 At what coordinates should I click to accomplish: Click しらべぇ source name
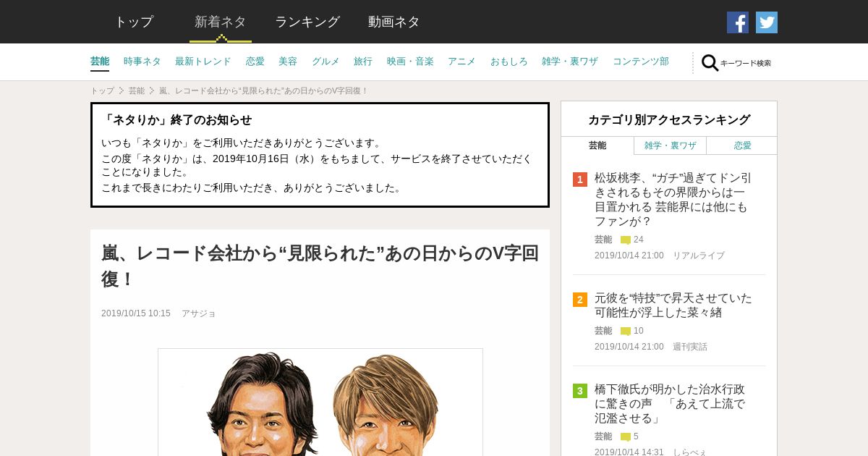tap(689, 452)
